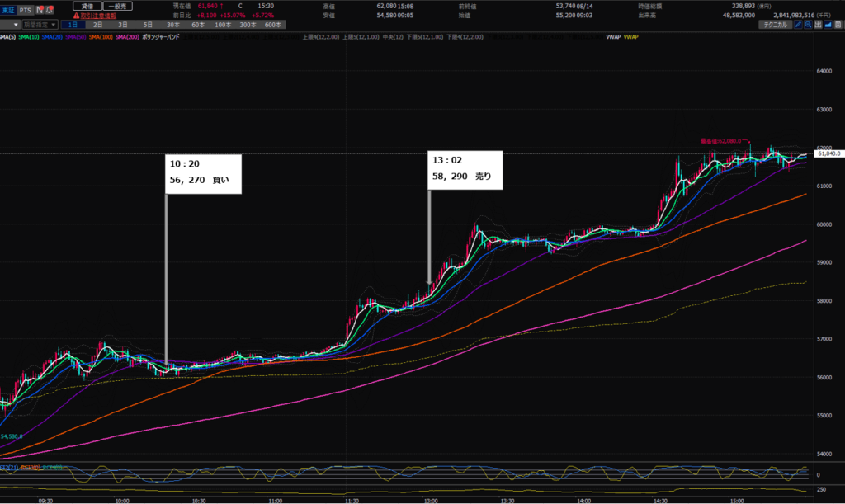Screen dimensions: 845x504
Task: Toggle the SMA(20) indicator legend
Action: click(52, 37)
